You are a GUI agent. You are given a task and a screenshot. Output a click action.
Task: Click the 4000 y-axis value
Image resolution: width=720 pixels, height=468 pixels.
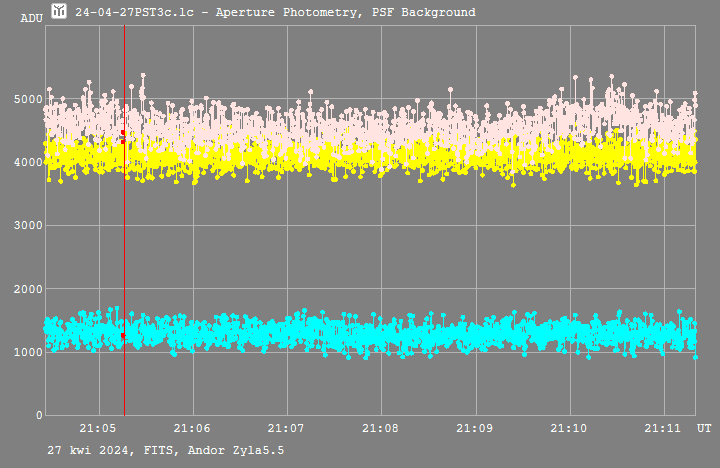[x=28, y=163]
